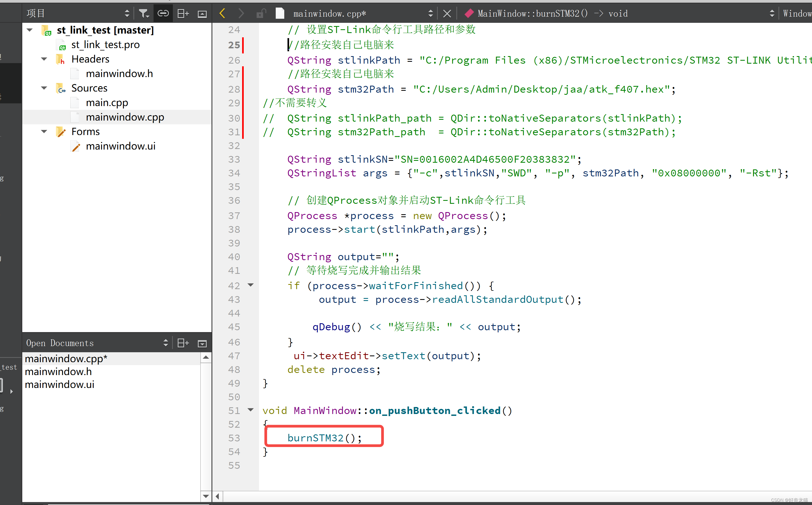Select mainwindow.h in Open Documents
This screenshot has height=505, width=812.
coord(58,371)
